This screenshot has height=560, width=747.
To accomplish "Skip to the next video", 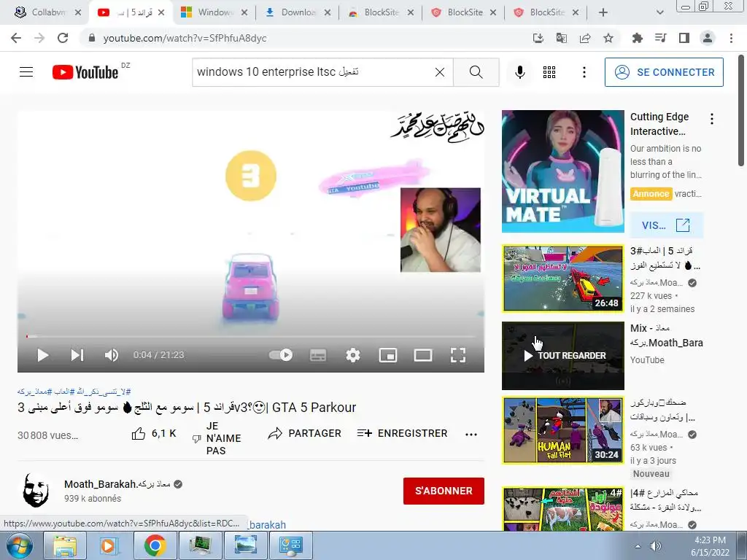I will (x=77, y=355).
